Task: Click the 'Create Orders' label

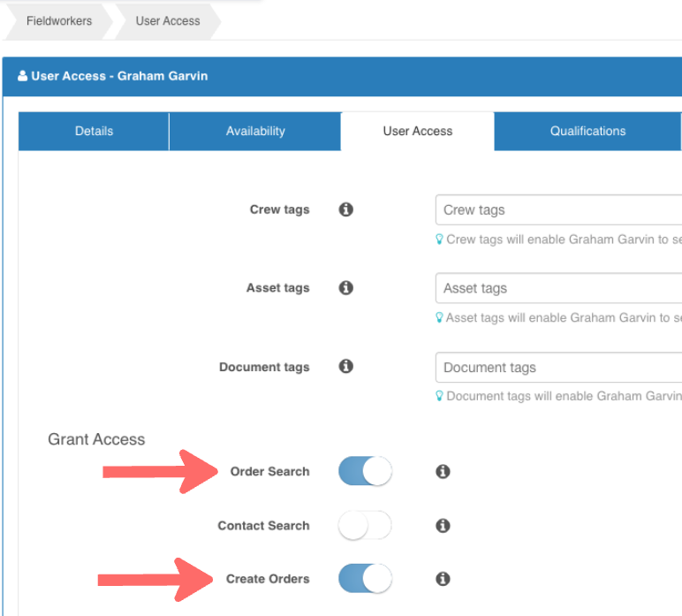Action: [268, 579]
